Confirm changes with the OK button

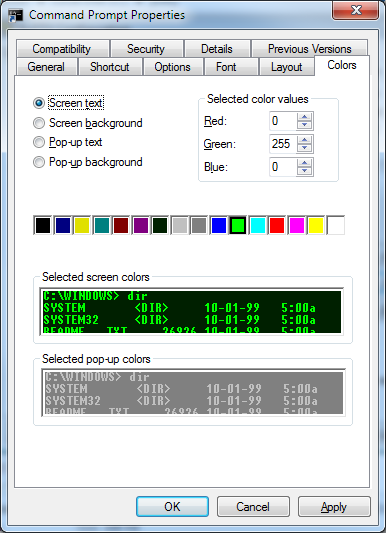[x=173, y=507]
